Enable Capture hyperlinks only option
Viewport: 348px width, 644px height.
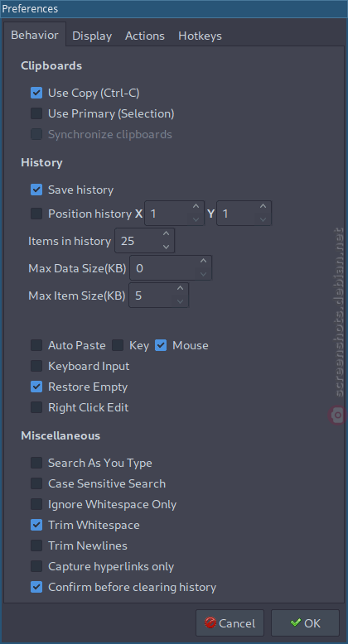(x=36, y=566)
